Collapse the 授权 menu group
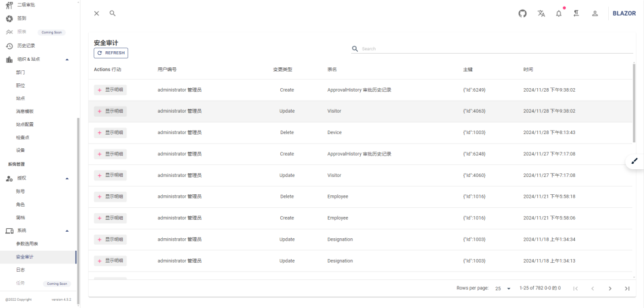 tap(67, 178)
